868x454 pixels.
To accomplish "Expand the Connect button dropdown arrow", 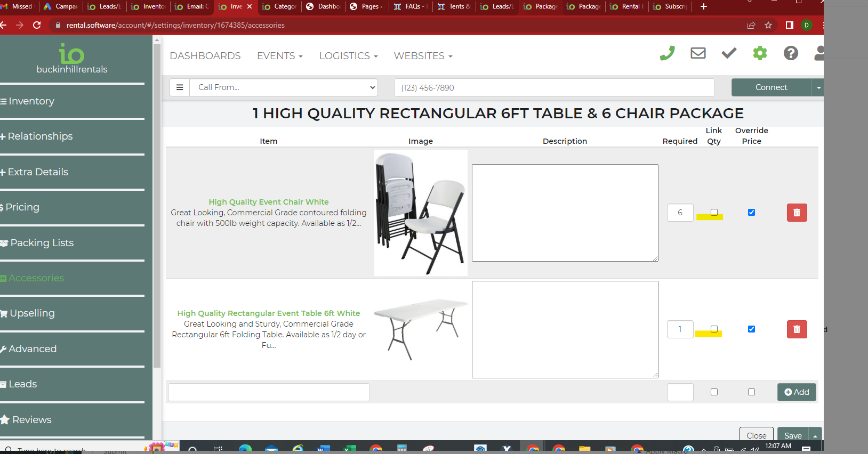I will coord(818,87).
